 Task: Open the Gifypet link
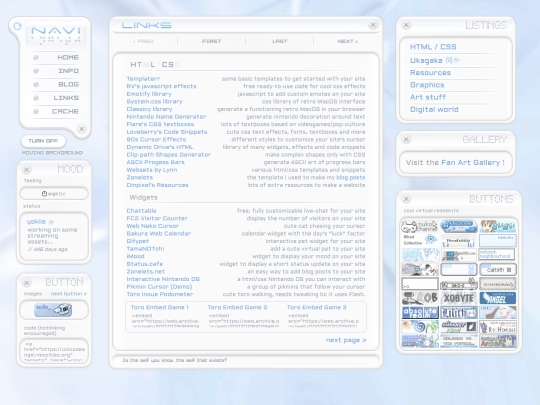click(137, 241)
